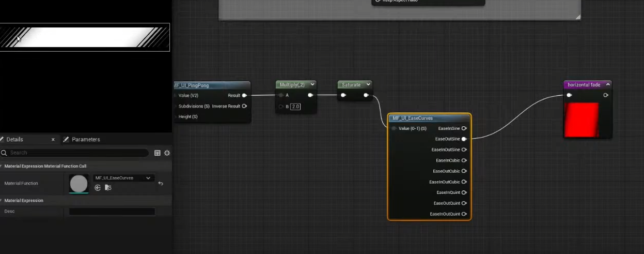
Task: Click Saturate node output pin
Action: point(366,95)
